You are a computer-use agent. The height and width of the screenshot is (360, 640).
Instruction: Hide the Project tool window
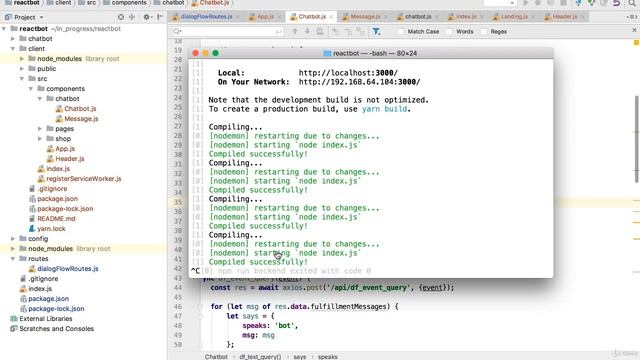tap(160, 17)
